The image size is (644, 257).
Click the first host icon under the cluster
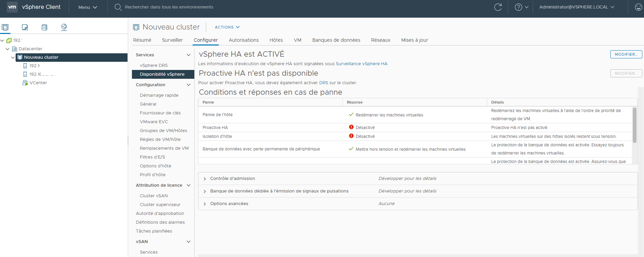click(x=25, y=66)
